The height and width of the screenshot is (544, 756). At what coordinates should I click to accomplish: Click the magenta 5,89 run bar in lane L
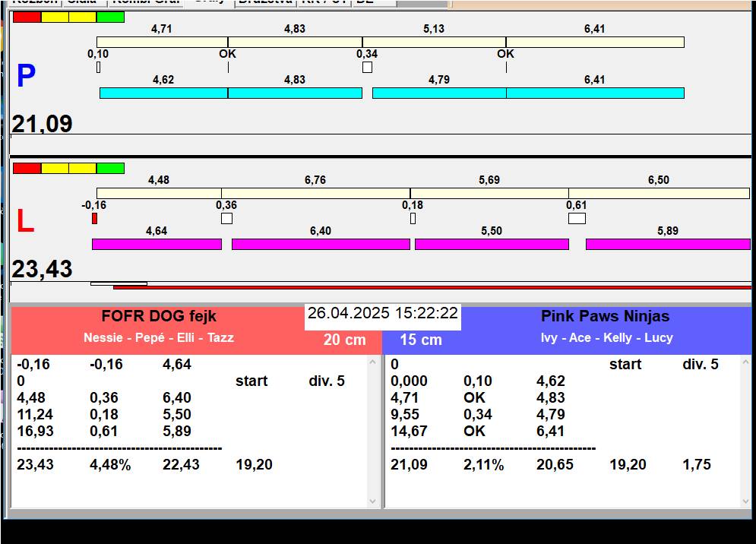pyautogui.click(x=667, y=244)
